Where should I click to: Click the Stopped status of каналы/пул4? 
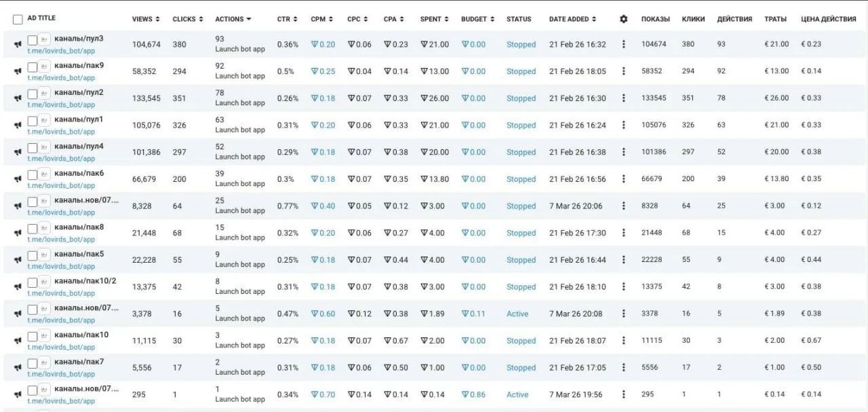[521, 153]
